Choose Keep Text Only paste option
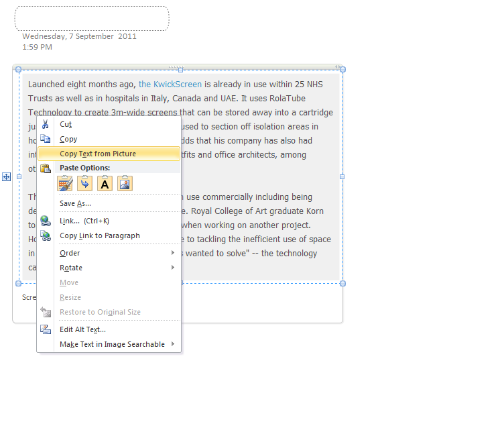504x430 pixels. tap(105, 183)
